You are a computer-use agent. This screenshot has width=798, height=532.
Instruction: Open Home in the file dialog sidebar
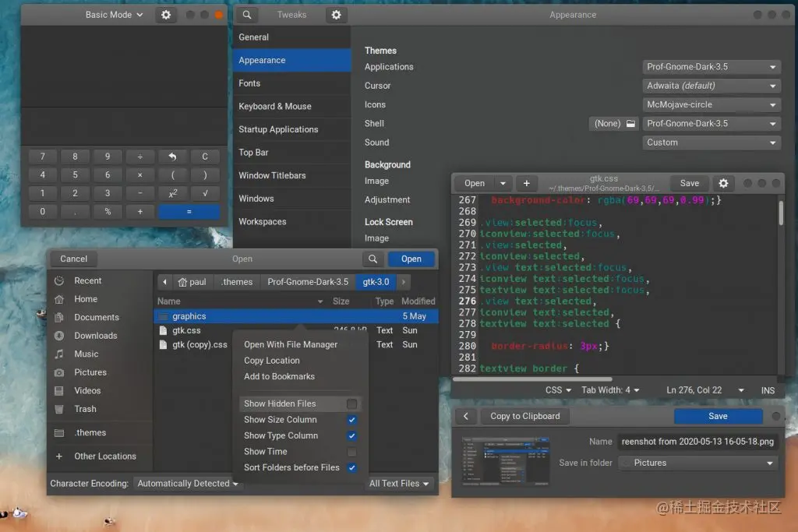coord(101,299)
